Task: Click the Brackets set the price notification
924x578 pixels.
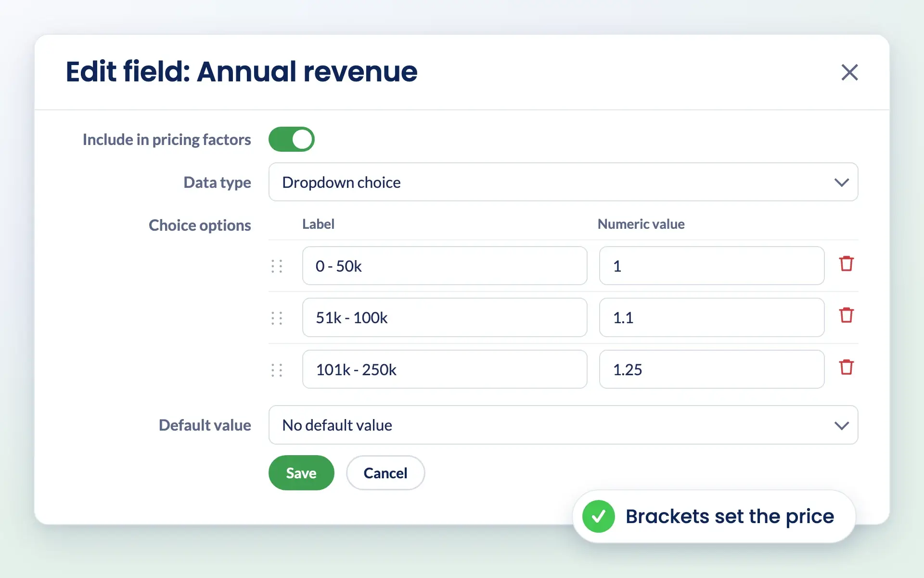Action: click(x=714, y=516)
